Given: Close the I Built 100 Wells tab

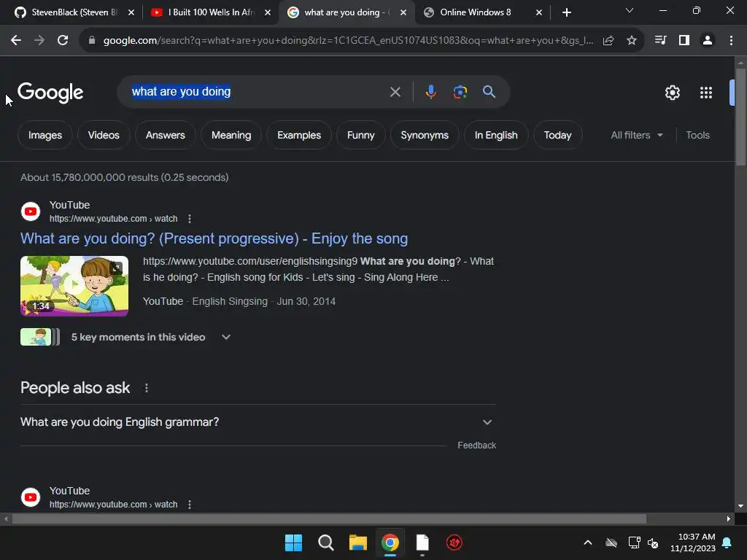Looking at the screenshot, I should point(268,12).
